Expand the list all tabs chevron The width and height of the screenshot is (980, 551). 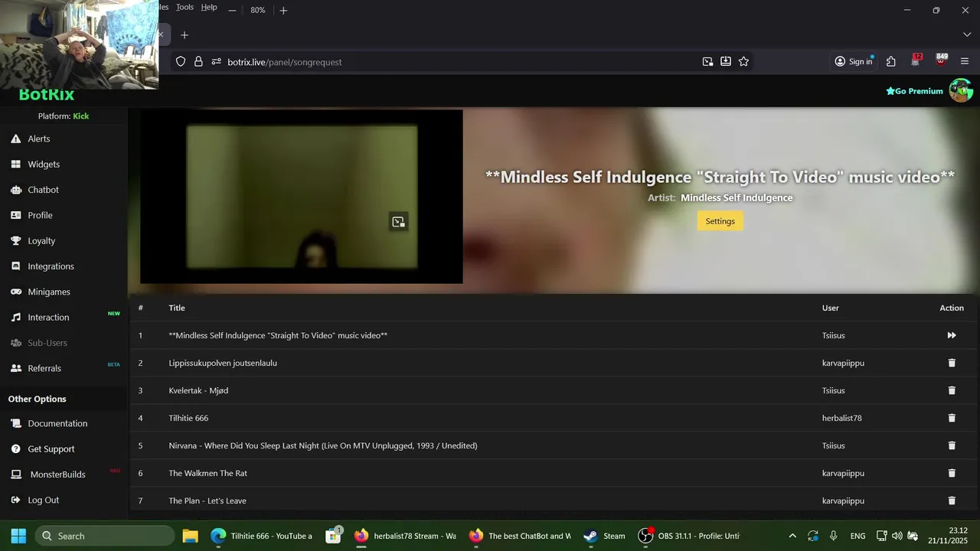[x=966, y=35]
